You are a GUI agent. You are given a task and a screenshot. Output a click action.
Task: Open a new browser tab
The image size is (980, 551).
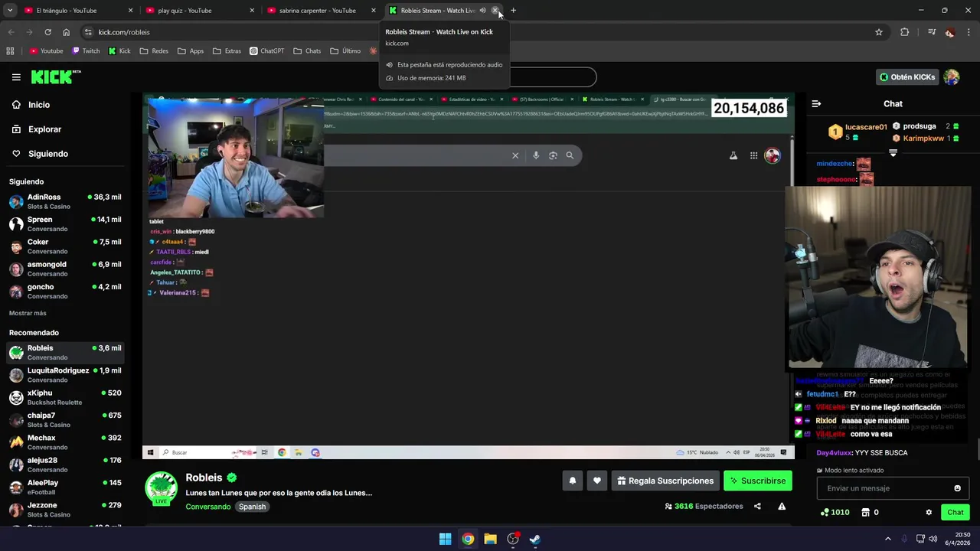[513, 11]
